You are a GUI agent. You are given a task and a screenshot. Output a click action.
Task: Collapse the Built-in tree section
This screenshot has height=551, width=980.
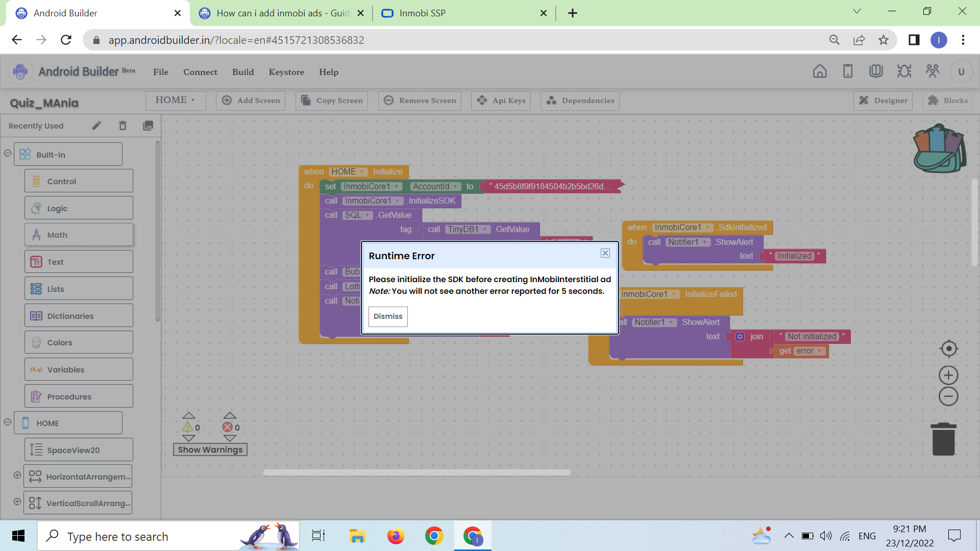point(8,153)
